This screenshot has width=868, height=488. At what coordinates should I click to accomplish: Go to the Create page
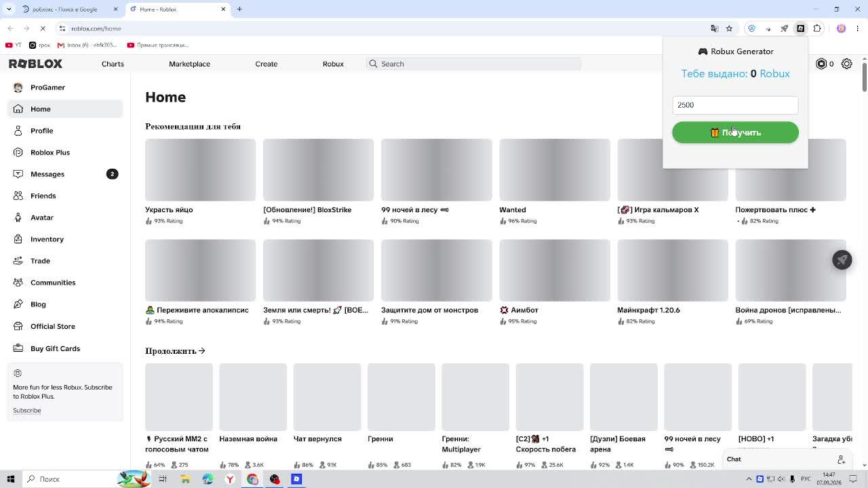click(x=267, y=64)
